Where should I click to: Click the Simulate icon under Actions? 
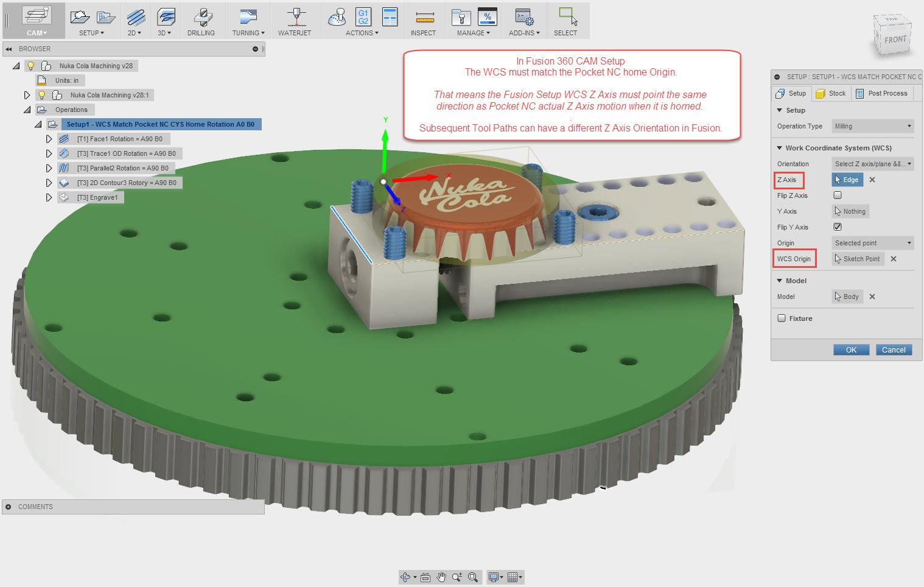pyautogui.click(x=337, y=17)
